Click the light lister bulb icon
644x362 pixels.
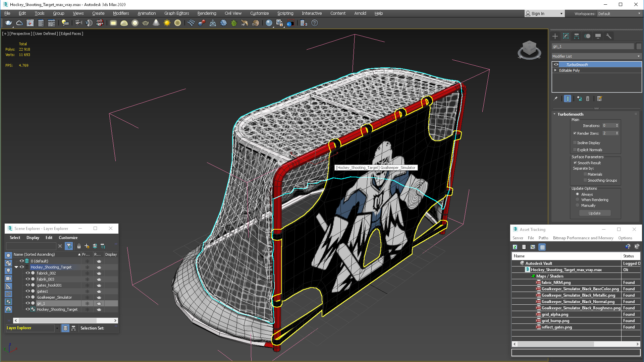click(x=65, y=23)
